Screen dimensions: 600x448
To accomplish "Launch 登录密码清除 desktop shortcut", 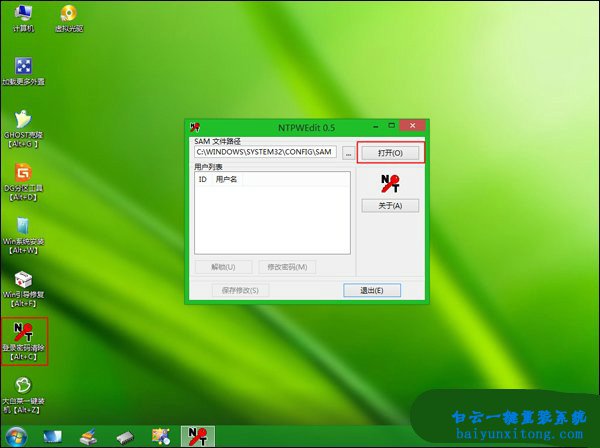I will click(x=23, y=341).
